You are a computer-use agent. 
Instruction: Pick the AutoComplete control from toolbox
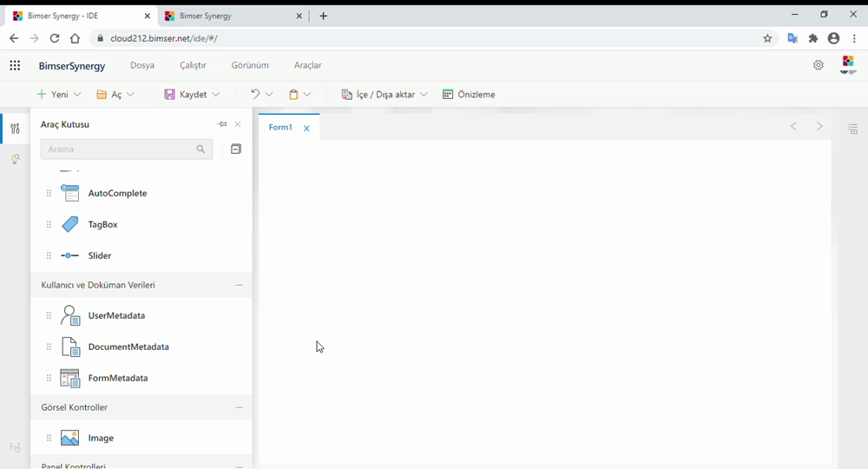point(70,194)
